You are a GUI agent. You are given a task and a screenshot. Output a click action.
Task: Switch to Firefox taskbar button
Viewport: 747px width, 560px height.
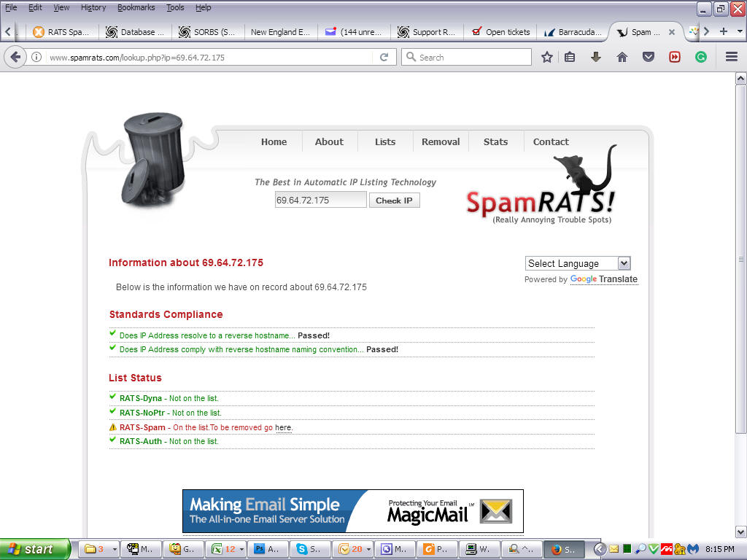[562, 550]
